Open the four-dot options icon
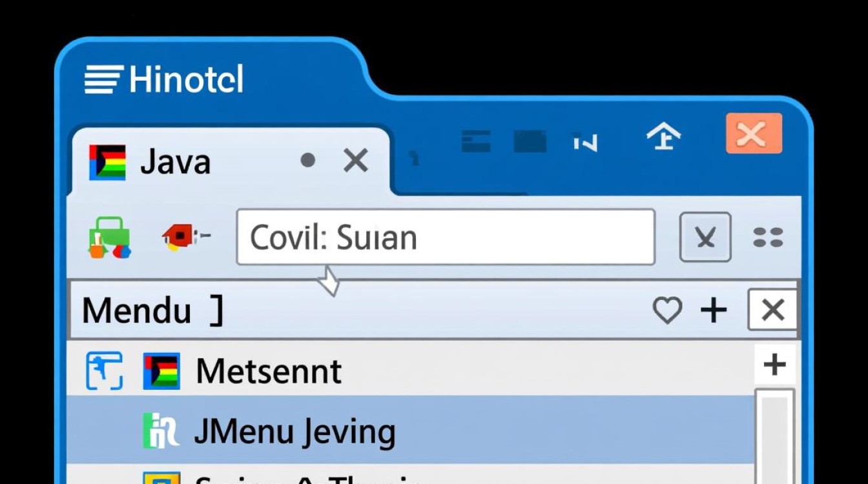This screenshot has width=868, height=484. click(768, 237)
